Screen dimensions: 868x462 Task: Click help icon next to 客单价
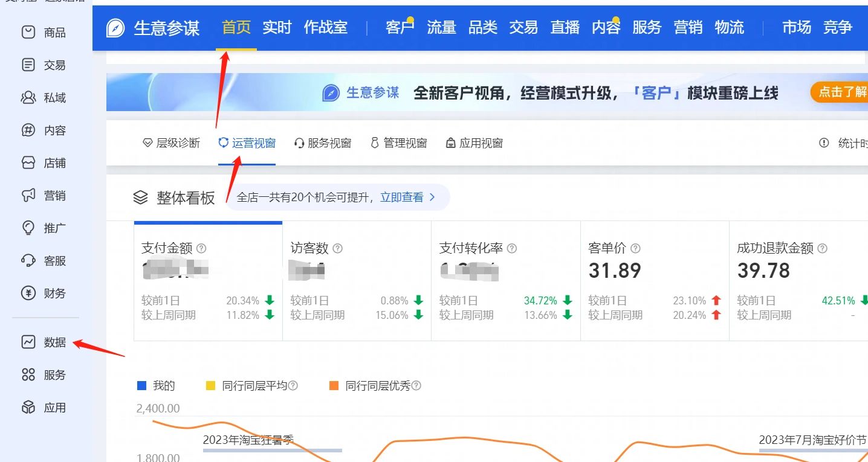tap(635, 248)
